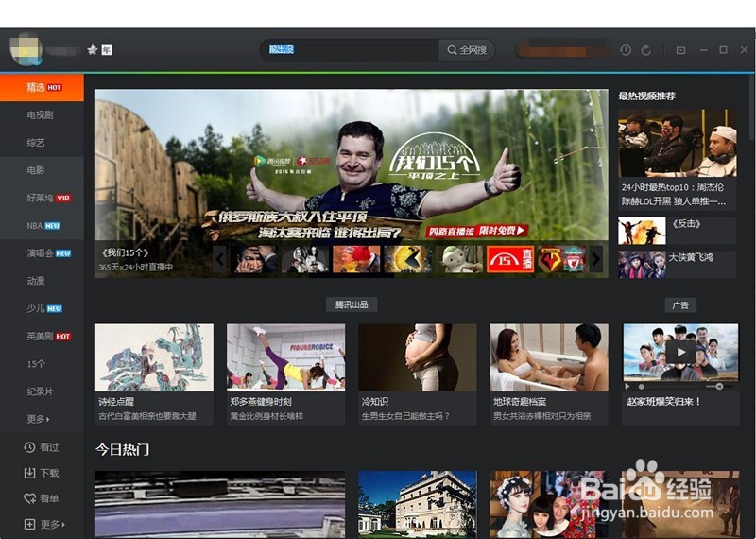Open 诗经点醒 video card
The height and width of the screenshot is (539, 756).
click(154, 374)
